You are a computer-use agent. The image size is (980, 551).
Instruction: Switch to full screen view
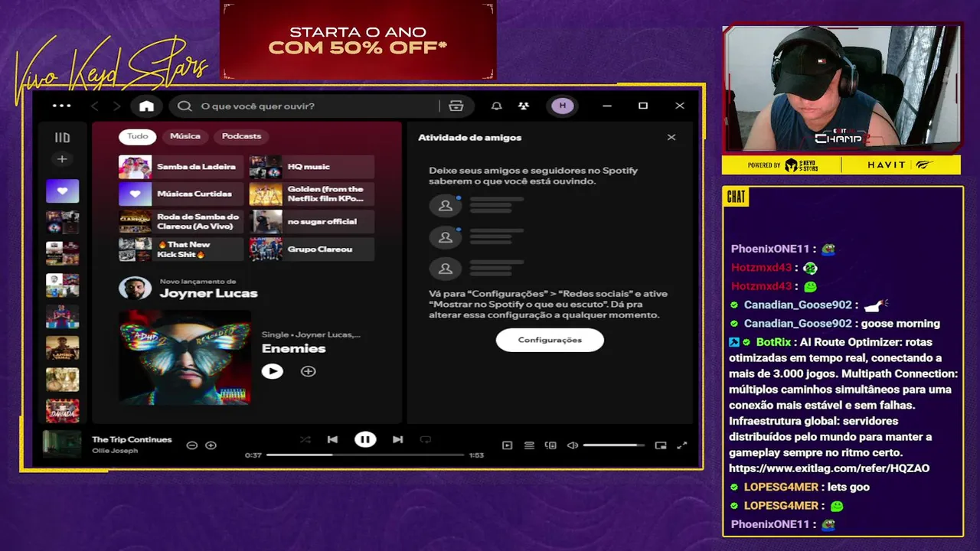pos(682,445)
